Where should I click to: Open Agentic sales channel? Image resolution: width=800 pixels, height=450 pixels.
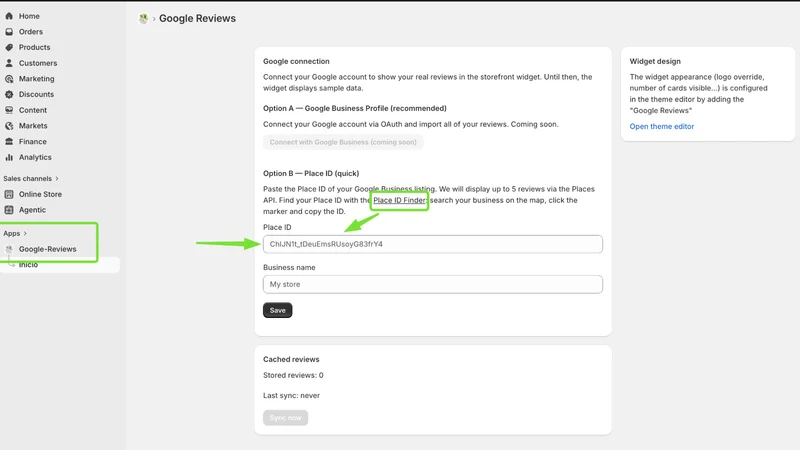[32, 210]
